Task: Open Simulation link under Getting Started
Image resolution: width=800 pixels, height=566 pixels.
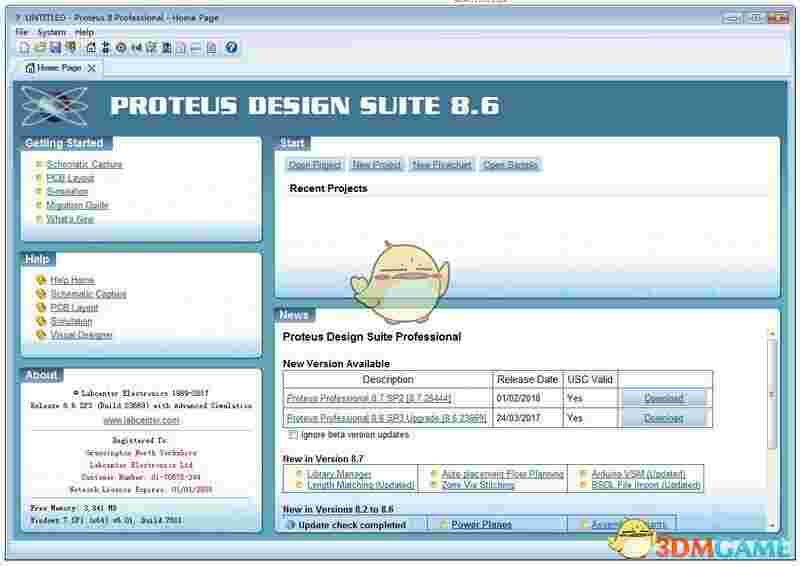Action: [x=67, y=191]
